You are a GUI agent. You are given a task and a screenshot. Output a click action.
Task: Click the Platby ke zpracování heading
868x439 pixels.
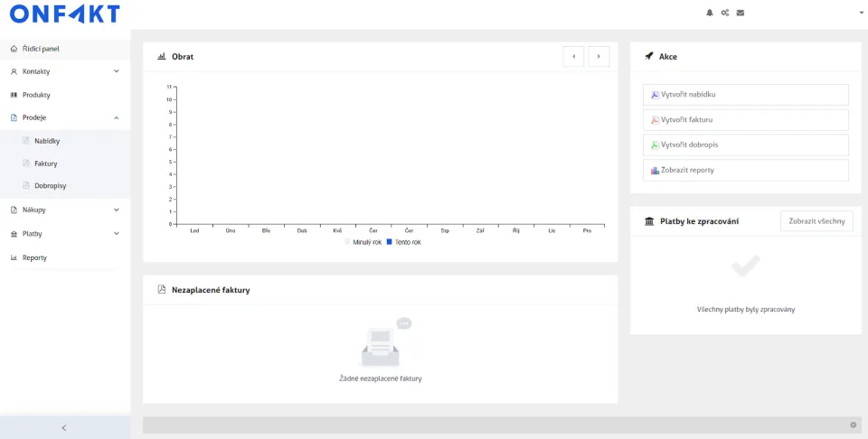pyautogui.click(x=699, y=221)
